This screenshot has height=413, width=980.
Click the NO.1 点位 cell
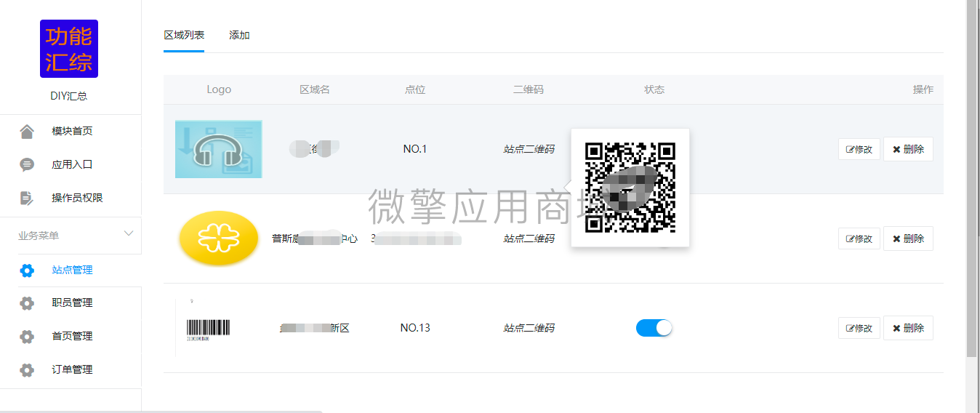pyautogui.click(x=415, y=149)
